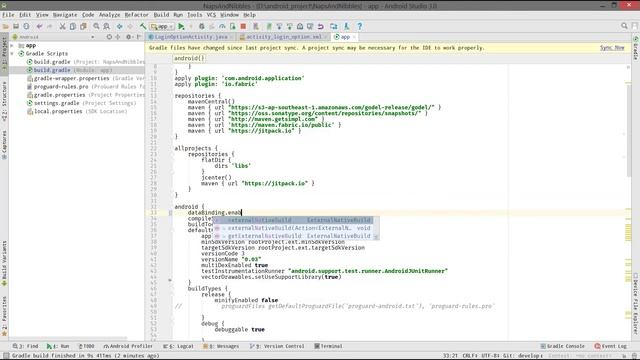Click the Git: develop branch status widget
Image resolution: width=640 pixels, height=360 pixels.
[522, 356]
